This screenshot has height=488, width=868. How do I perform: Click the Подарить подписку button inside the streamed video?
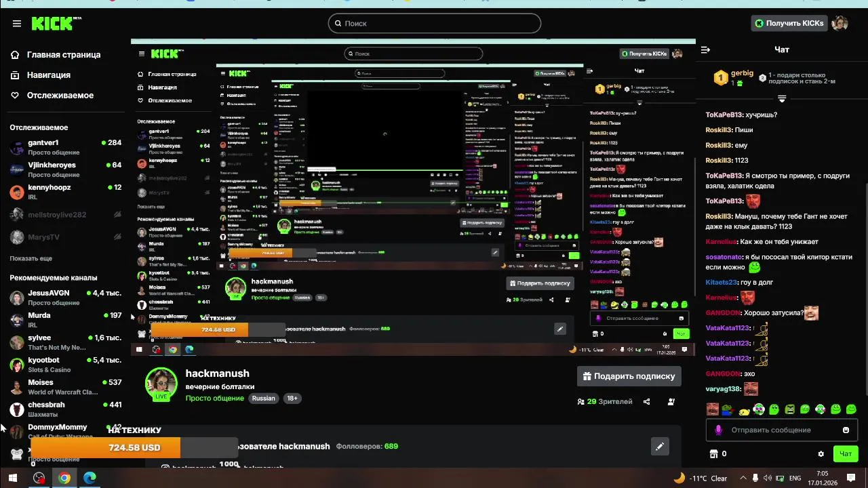[x=540, y=283]
